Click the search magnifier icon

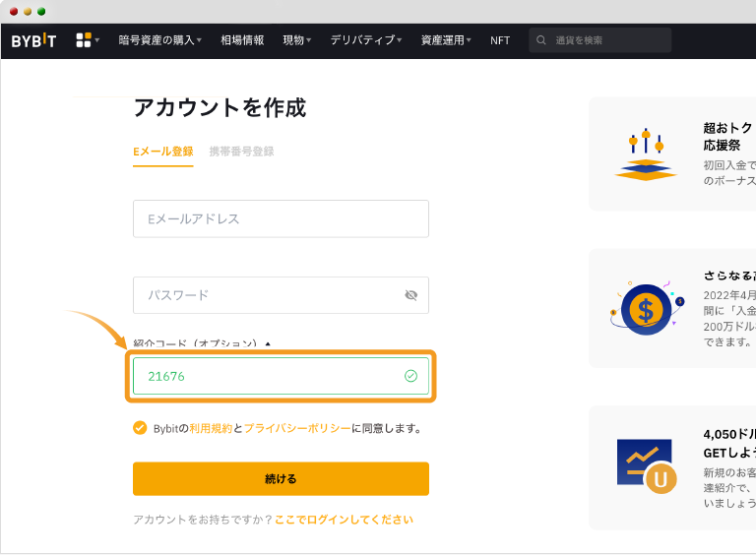click(x=541, y=40)
